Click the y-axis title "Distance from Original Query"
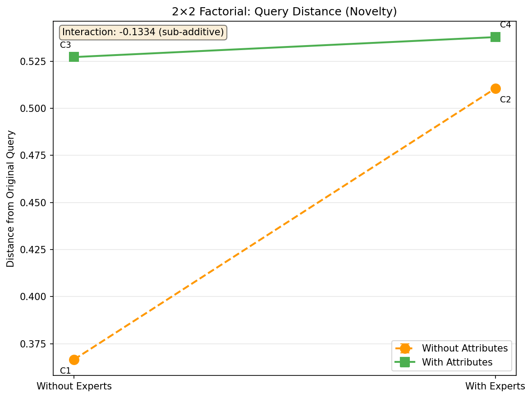The image size is (532, 398). (11, 199)
